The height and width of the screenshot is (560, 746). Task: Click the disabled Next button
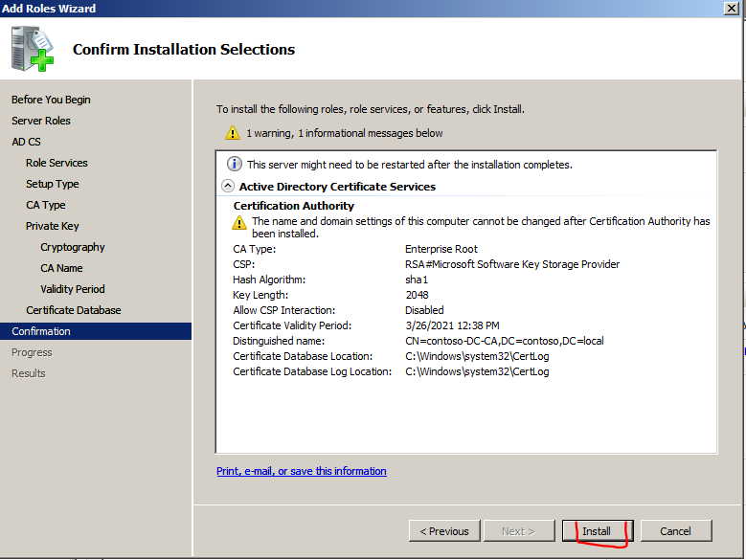[519, 530]
